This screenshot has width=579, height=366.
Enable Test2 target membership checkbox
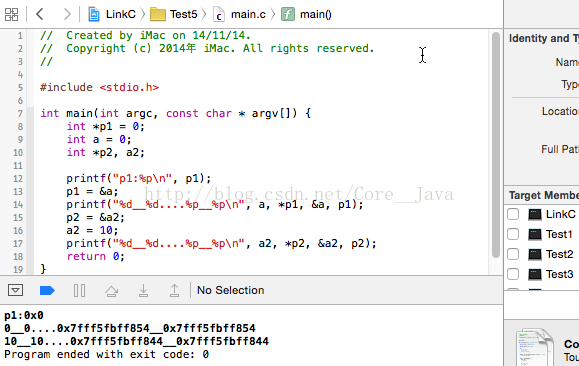point(513,254)
